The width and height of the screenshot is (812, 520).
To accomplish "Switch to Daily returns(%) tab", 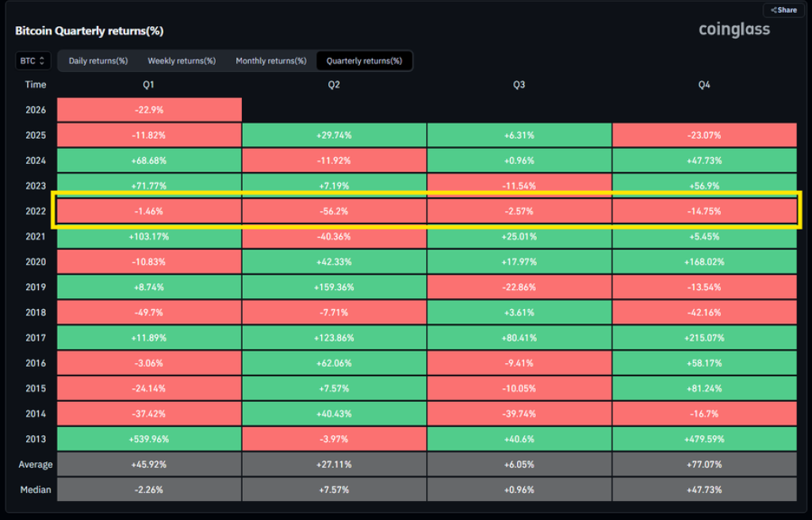I will [x=98, y=61].
